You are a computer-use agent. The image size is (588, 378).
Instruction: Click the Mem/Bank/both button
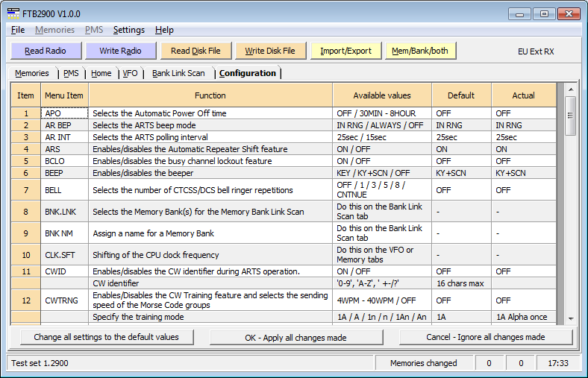[x=420, y=51]
